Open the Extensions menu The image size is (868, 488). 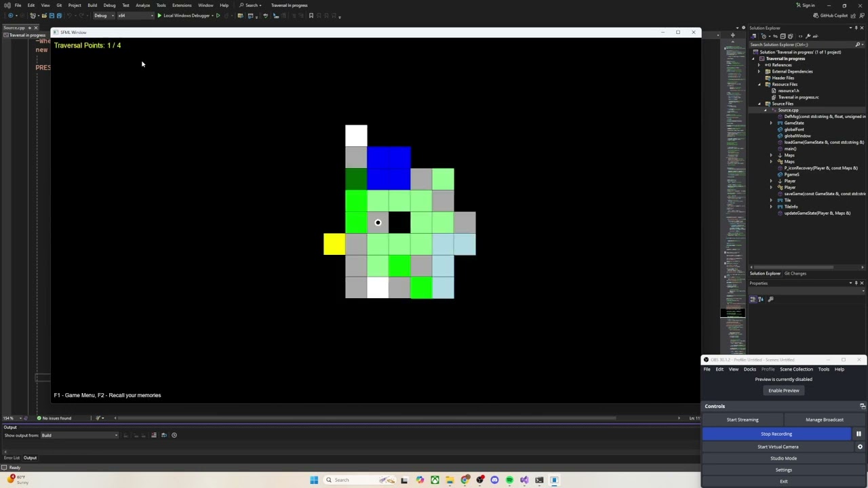[x=182, y=5]
